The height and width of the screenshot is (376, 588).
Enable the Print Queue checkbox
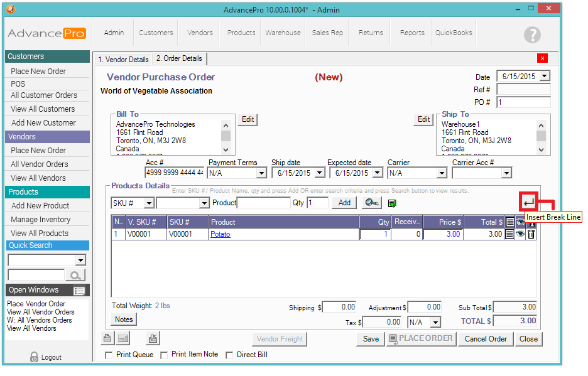tap(109, 355)
